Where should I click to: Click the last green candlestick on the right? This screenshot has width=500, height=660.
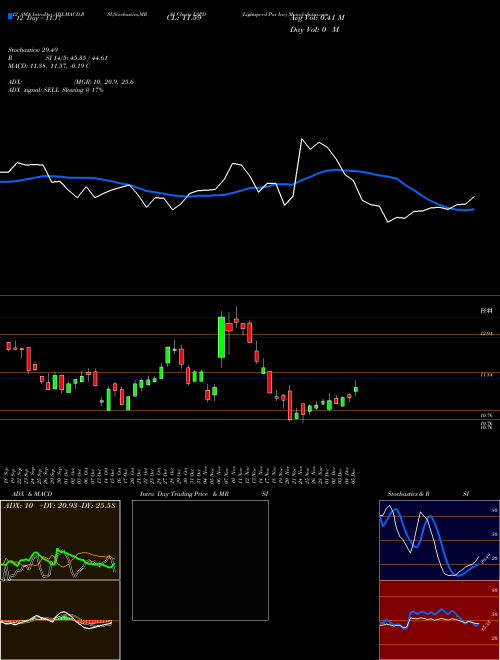[356, 389]
